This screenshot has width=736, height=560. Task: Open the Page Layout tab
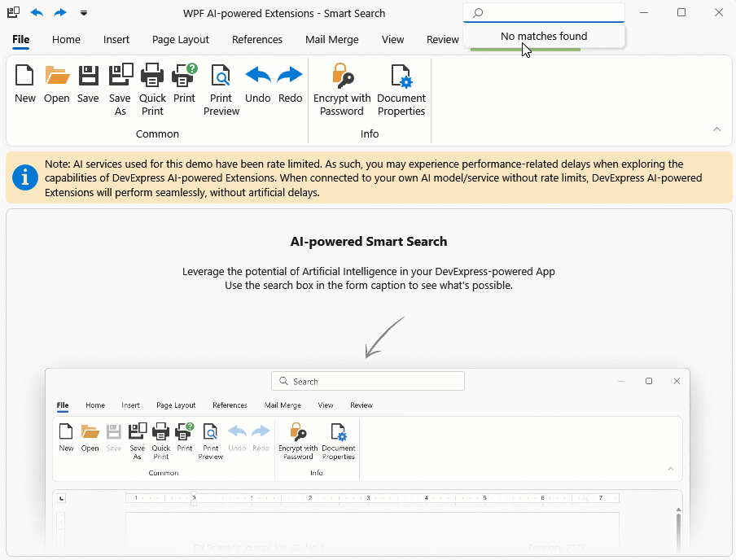(181, 39)
